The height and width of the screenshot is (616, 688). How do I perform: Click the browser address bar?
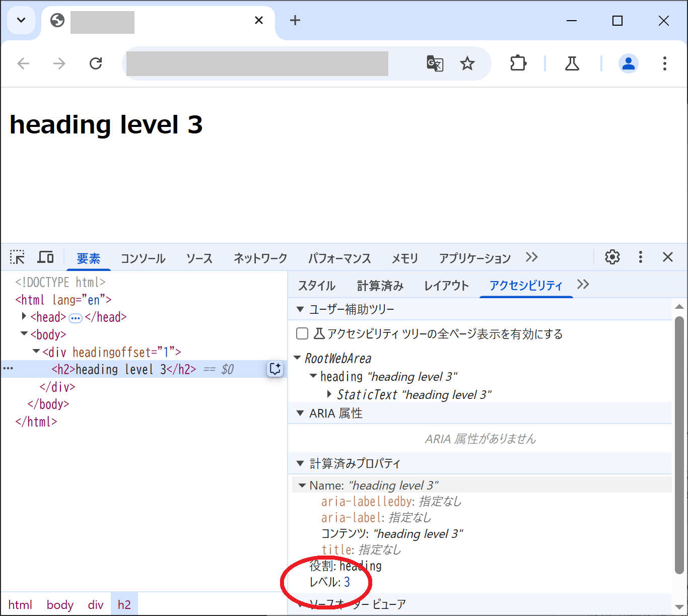click(x=257, y=63)
